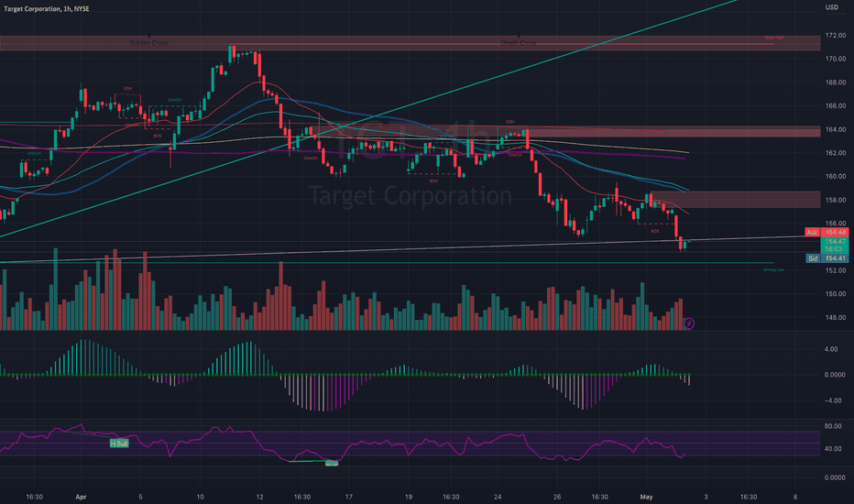Click the 160.00 price axis label
854x504 pixels.
(x=836, y=177)
